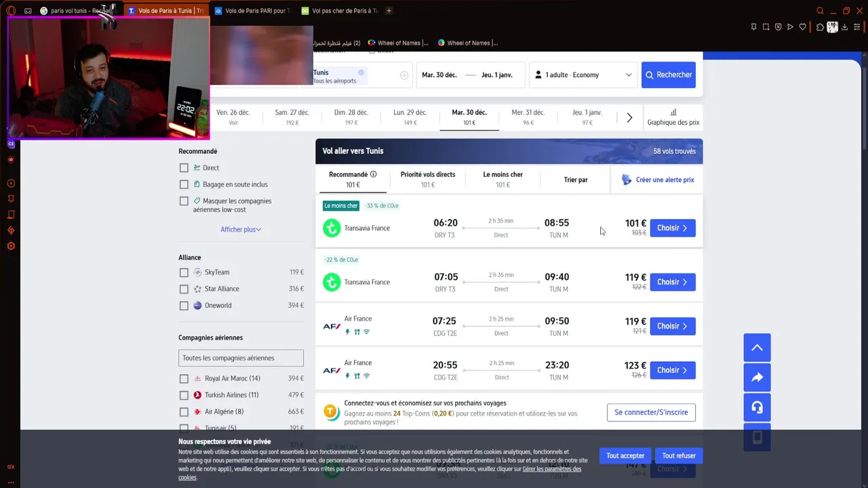Select Recommandé 101 € sort tab
The width and height of the screenshot is (868, 488).
point(353,180)
